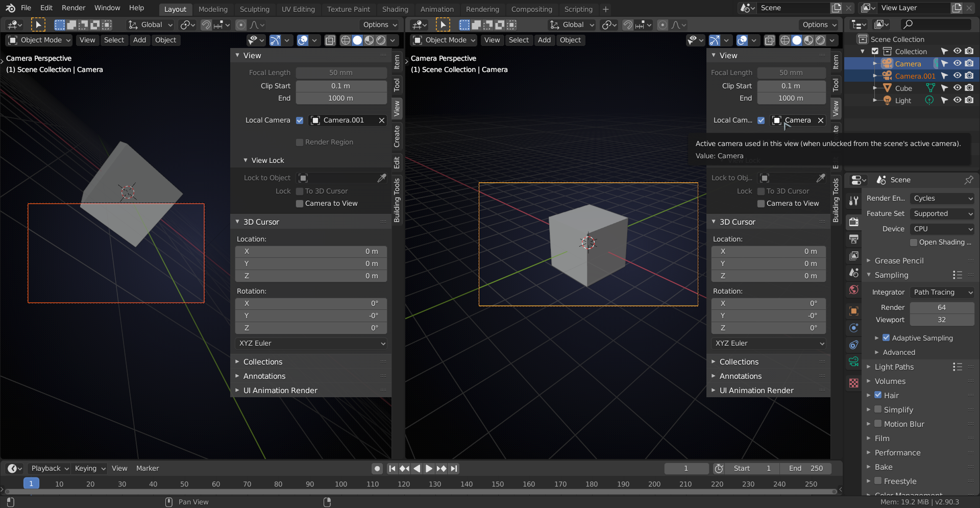
Task: Open the Physics properties icon
Action: [x=853, y=328]
